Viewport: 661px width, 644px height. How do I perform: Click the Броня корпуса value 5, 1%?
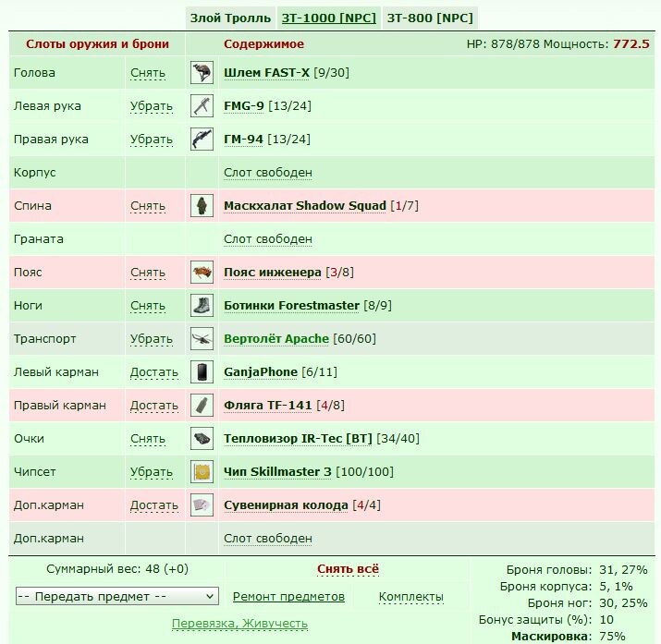pos(616,587)
